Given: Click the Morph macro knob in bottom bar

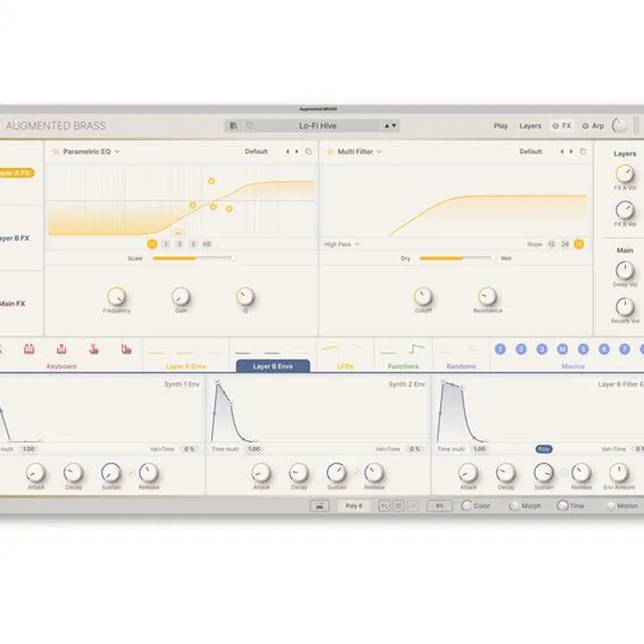Looking at the screenshot, I should coord(513,506).
